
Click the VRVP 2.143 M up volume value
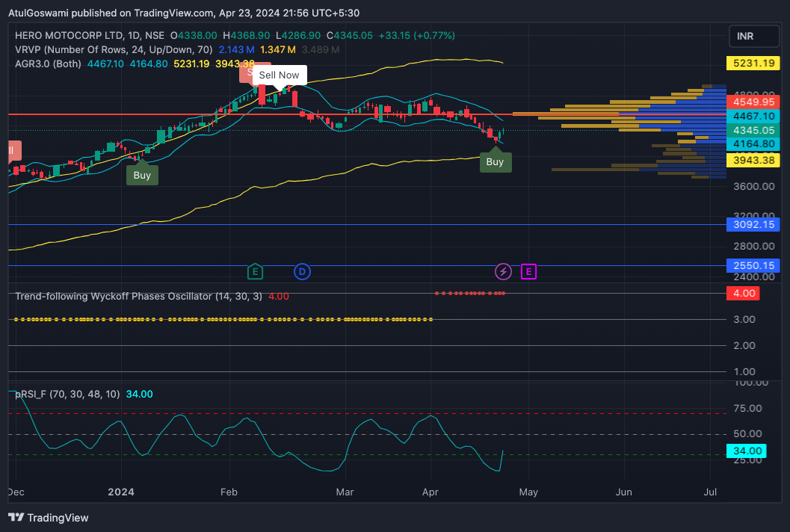236,49
